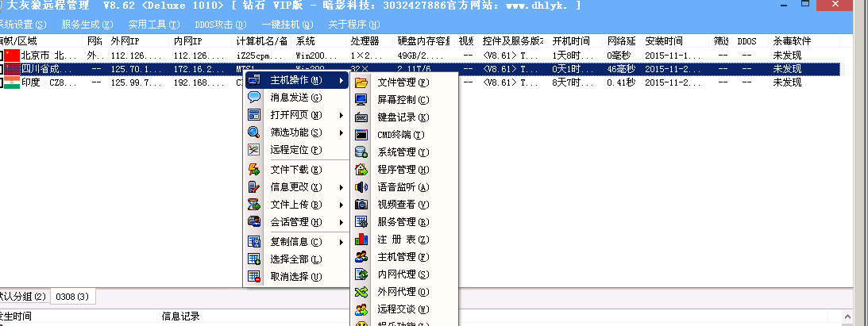Tick the checkbox of the 四川省成 row

click(2, 69)
